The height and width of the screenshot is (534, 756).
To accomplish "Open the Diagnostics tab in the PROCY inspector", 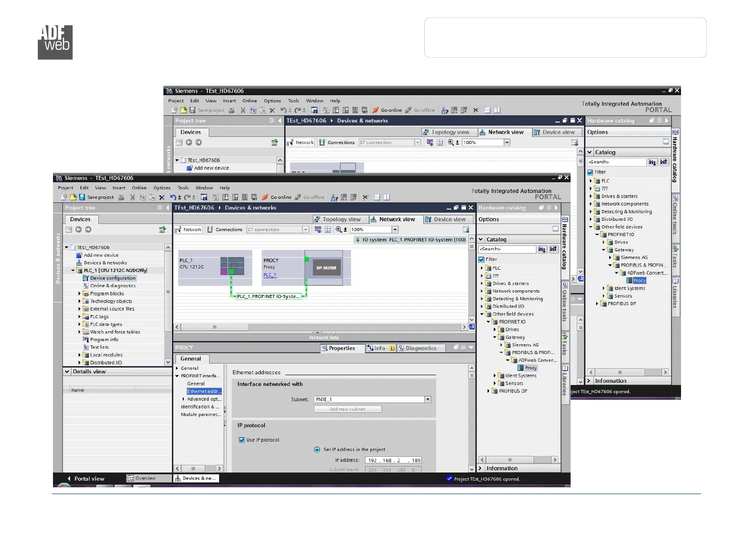I will coord(421,348).
